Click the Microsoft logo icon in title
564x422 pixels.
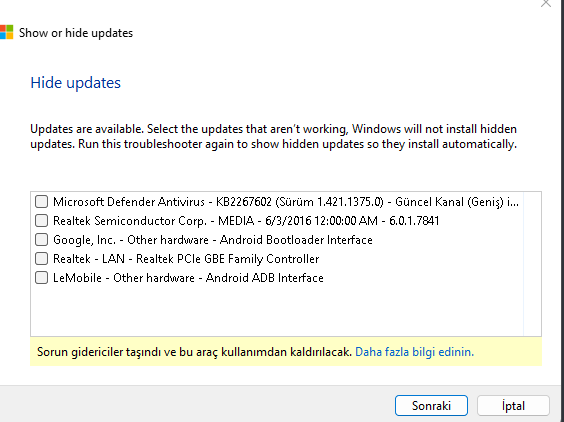pyautogui.click(x=6, y=32)
